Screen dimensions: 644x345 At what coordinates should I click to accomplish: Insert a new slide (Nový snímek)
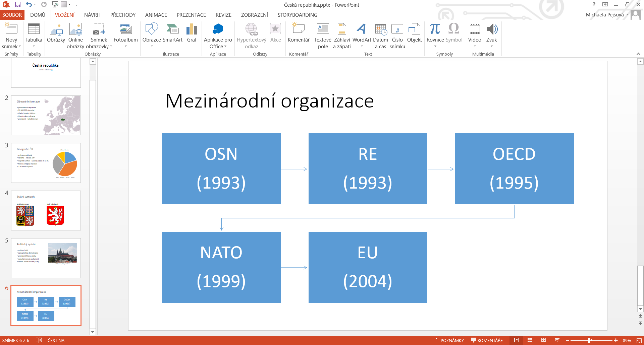pyautogui.click(x=11, y=36)
